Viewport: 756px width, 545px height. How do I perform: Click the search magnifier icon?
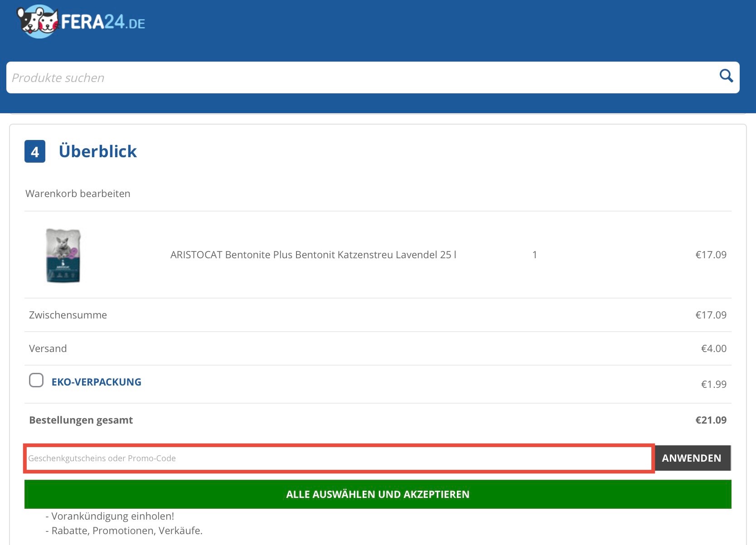(x=726, y=76)
